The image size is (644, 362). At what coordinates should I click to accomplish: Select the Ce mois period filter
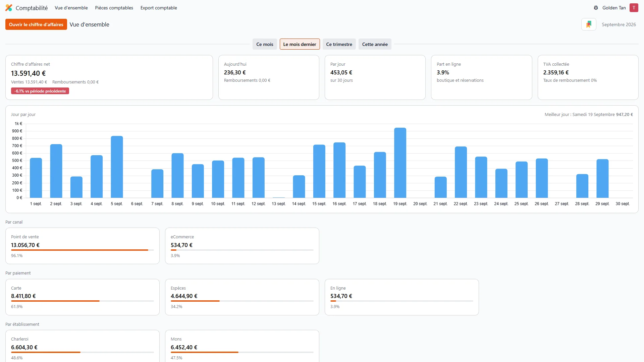(265, 44)
